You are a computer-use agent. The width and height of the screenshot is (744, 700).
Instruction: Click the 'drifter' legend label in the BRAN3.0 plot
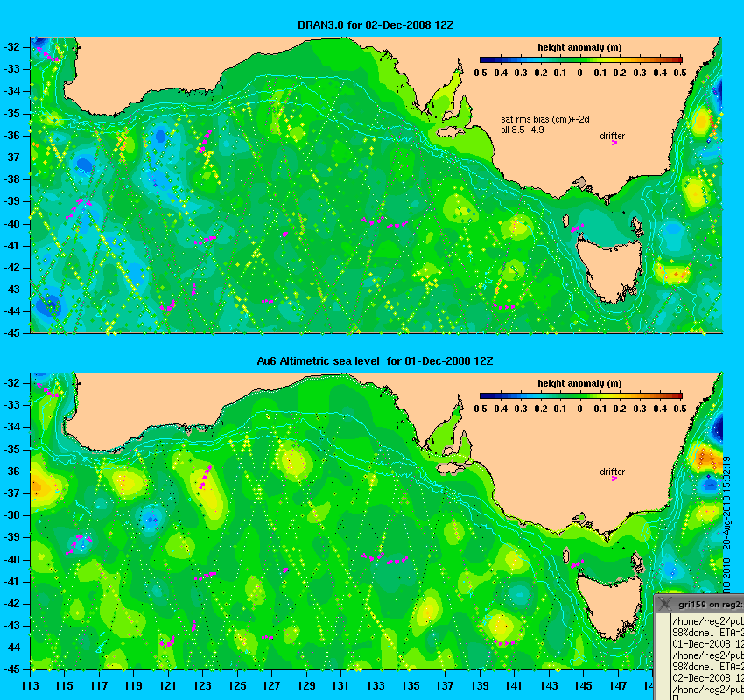point(612,136)
